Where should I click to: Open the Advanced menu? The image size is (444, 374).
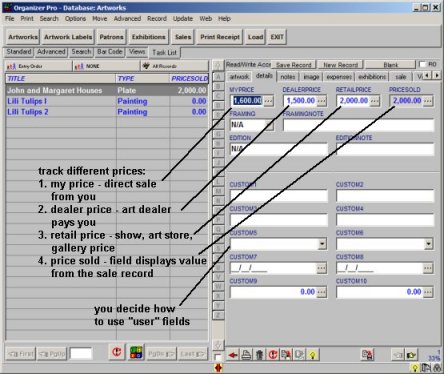[x=127, y=19]
